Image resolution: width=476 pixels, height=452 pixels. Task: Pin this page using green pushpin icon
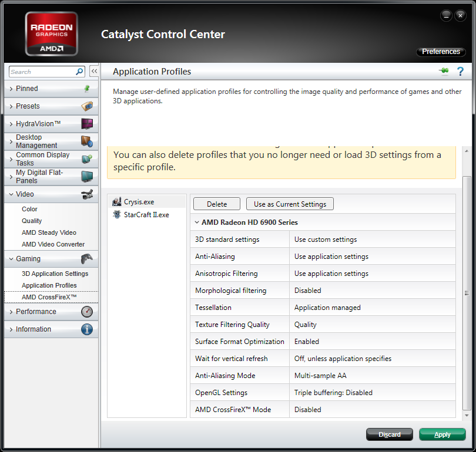click(444, 71)
